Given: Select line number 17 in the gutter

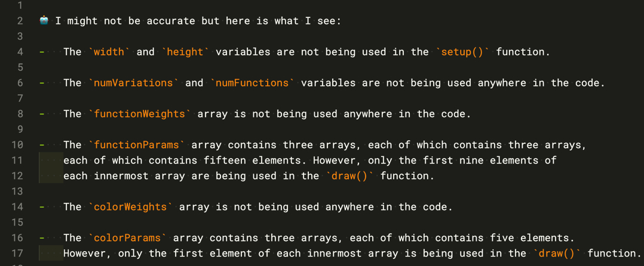Looking at the screenshot, I should pyautogui.click(x=17, y=253).
